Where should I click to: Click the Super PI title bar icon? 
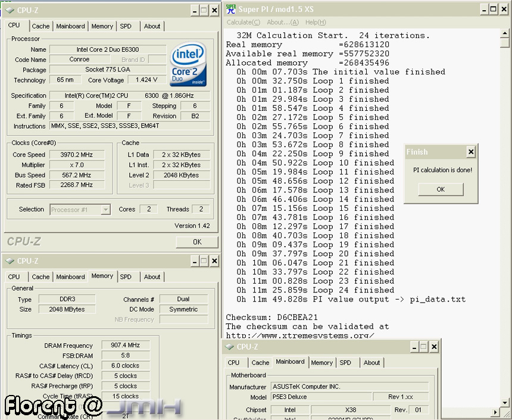point(231,9)
